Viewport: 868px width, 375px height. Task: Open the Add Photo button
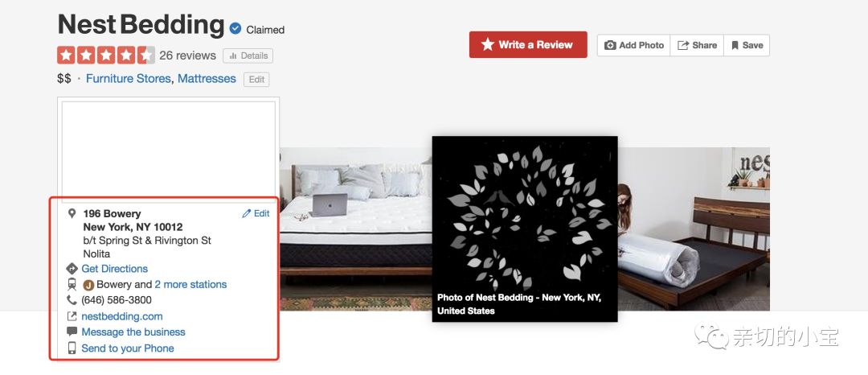point(634,45)
